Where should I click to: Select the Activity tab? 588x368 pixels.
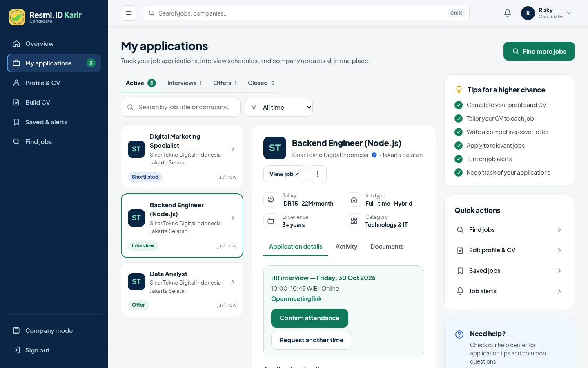(346, 247)
